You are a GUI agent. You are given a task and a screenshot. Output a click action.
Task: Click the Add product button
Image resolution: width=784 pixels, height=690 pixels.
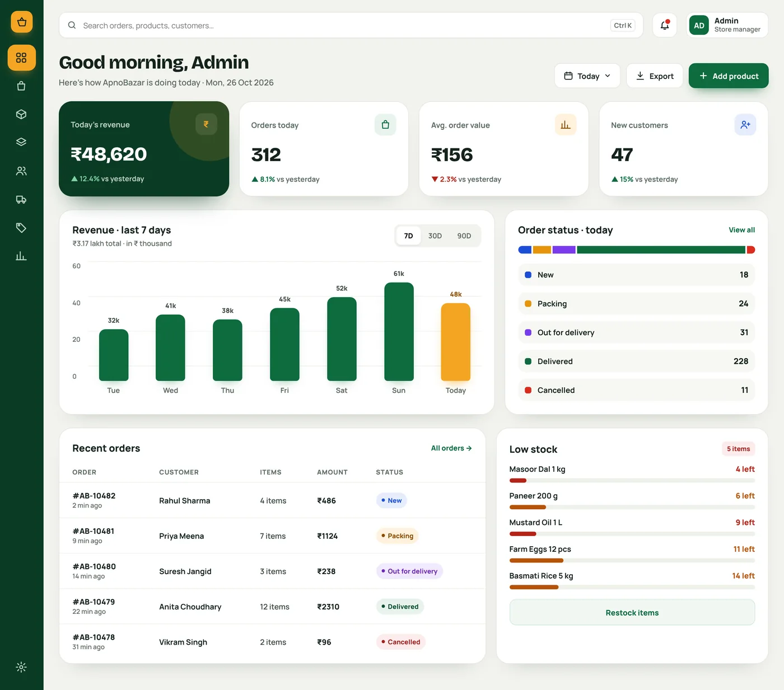click(729, 76)
